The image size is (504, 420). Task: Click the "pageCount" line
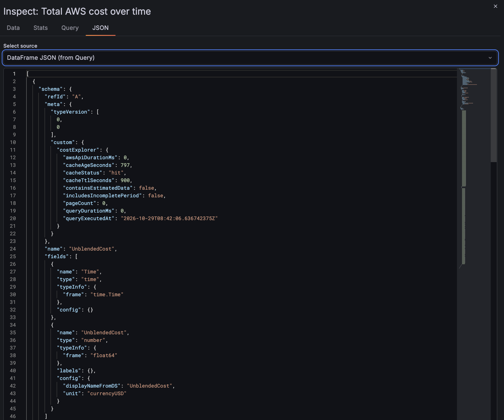point(85,203)
